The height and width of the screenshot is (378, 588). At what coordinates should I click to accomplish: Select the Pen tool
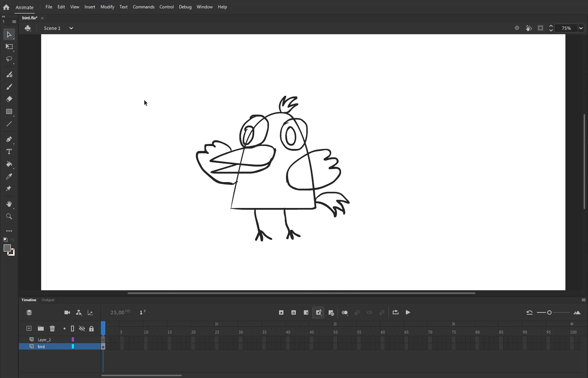[x=9, y=139]
